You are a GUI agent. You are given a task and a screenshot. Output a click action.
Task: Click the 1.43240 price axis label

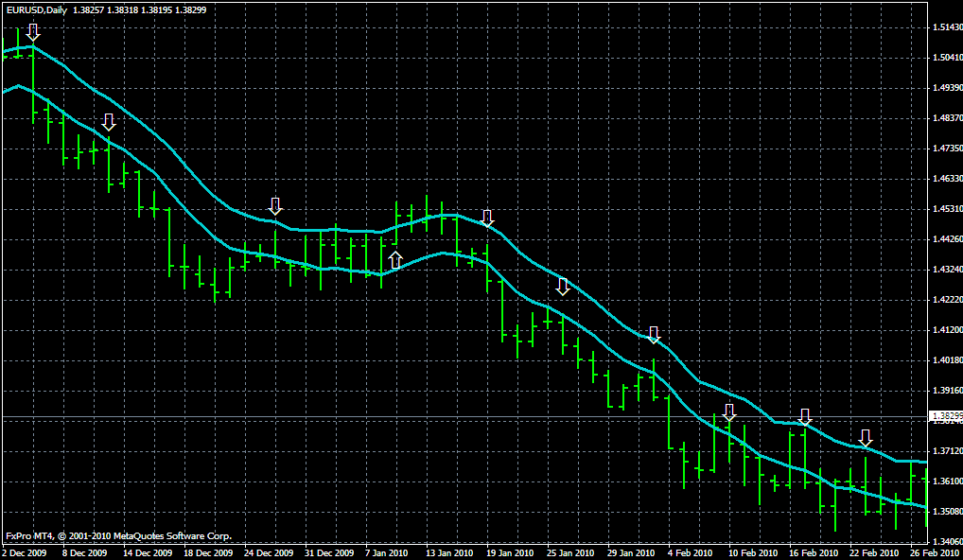(x=947, y=270)
